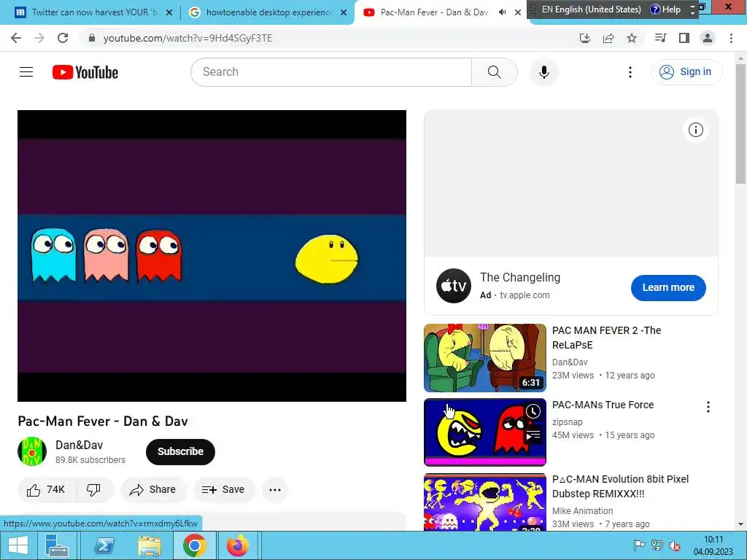The width and height of the screenshot is (747, 560).
Task: Open File Explorer from taskbar
Action: (150, 545)
